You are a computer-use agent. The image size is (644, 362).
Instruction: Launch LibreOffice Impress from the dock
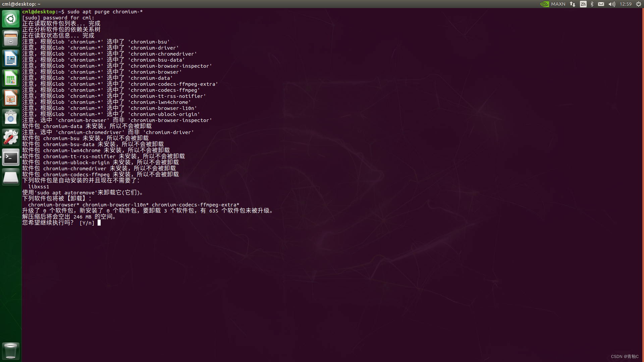(x=11, y=98)
